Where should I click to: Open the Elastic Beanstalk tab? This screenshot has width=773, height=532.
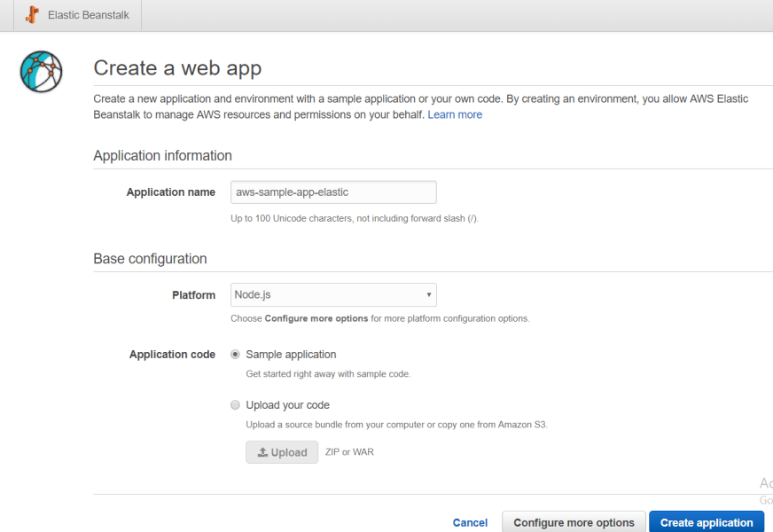(77, 15)
